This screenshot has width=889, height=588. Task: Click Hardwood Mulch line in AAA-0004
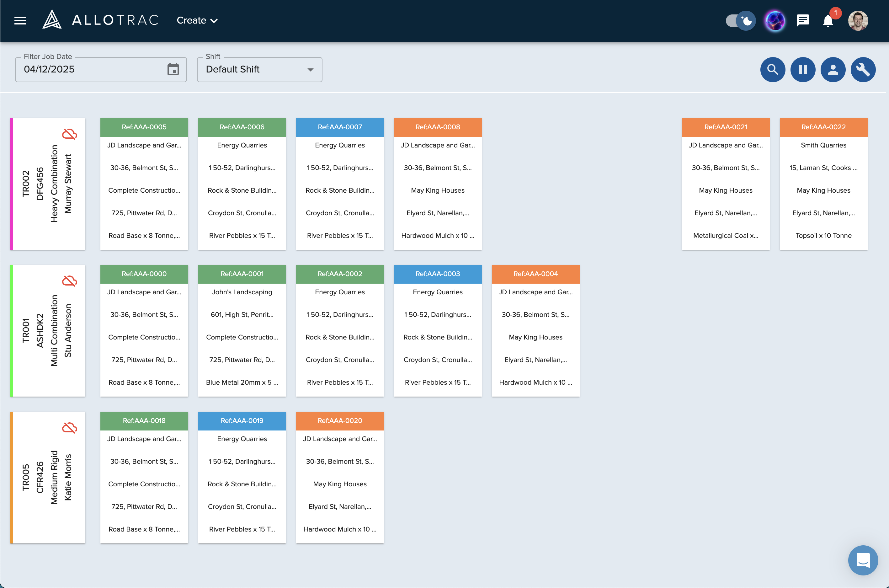tap(535, 382)
